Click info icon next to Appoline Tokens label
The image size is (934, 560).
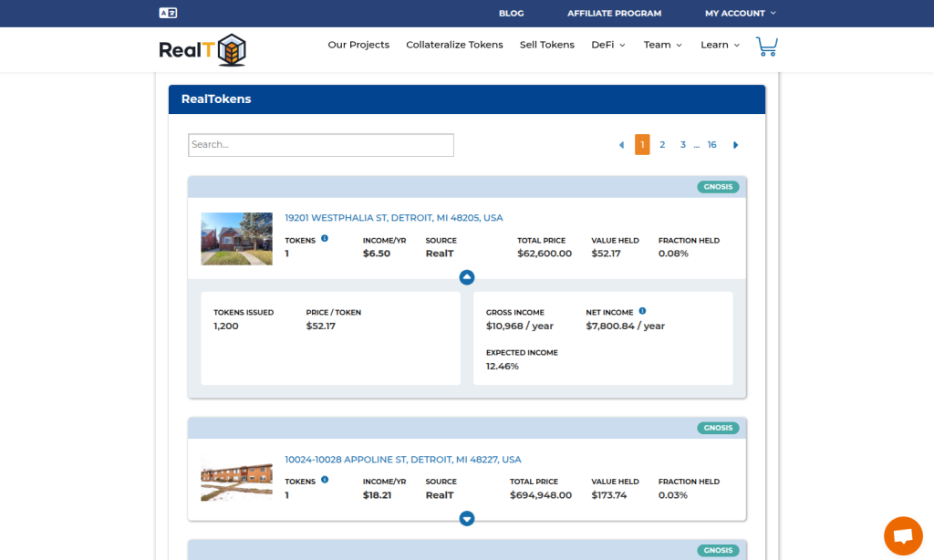[x=325, y=480]
